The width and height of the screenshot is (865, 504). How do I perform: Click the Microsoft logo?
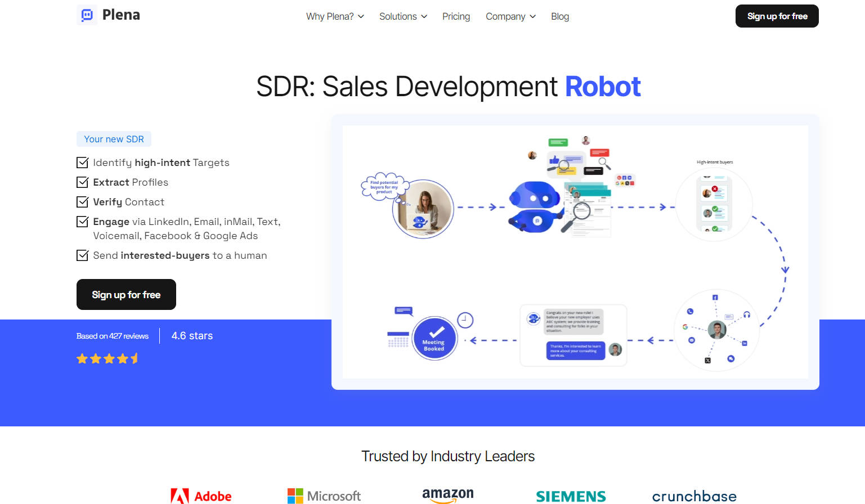tap(324, 496)
